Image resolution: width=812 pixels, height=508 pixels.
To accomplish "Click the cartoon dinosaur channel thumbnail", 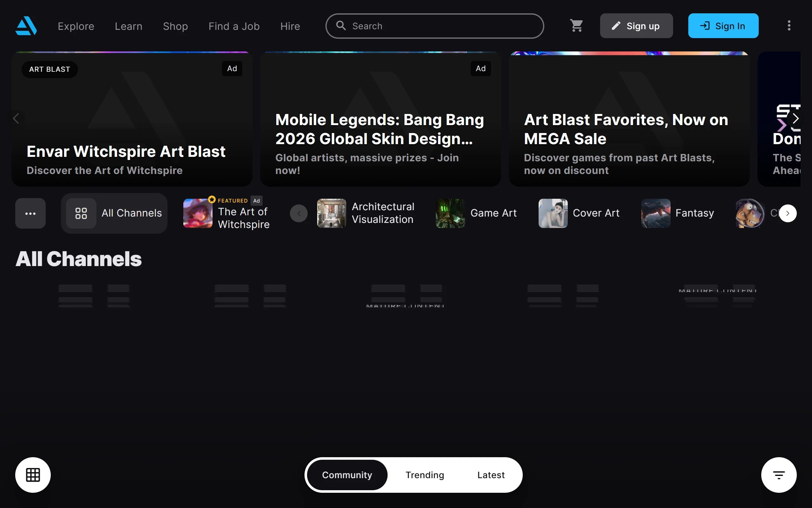I will (x=750, y=213).
